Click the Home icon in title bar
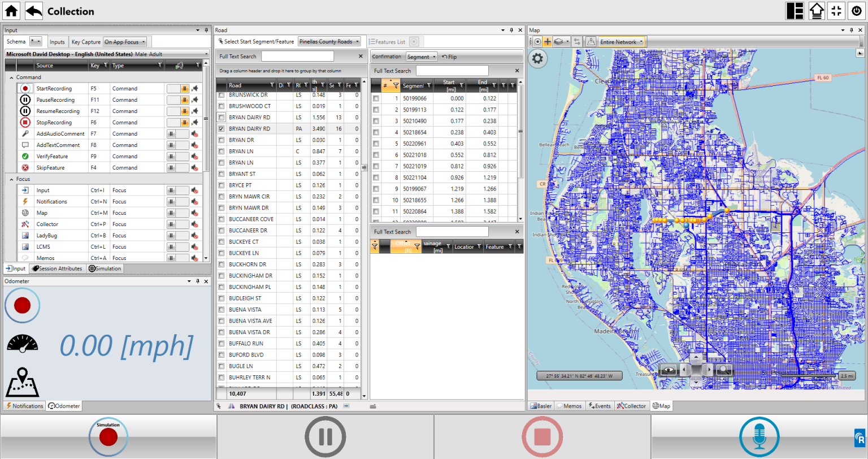The height and width of the screenshot is (459, 868). coord(11,11)
